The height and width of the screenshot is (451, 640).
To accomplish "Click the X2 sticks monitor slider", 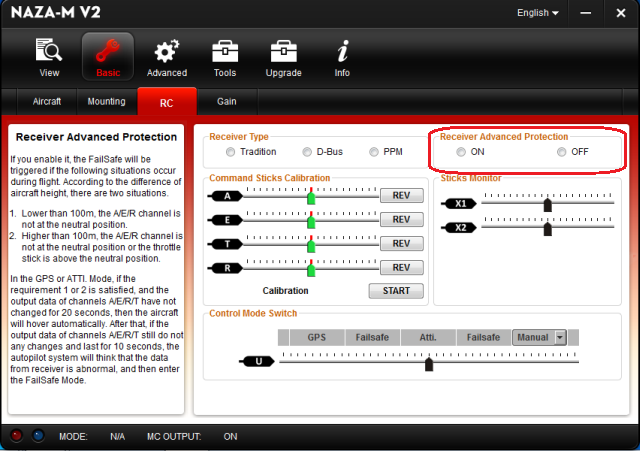I will point(548,229).
